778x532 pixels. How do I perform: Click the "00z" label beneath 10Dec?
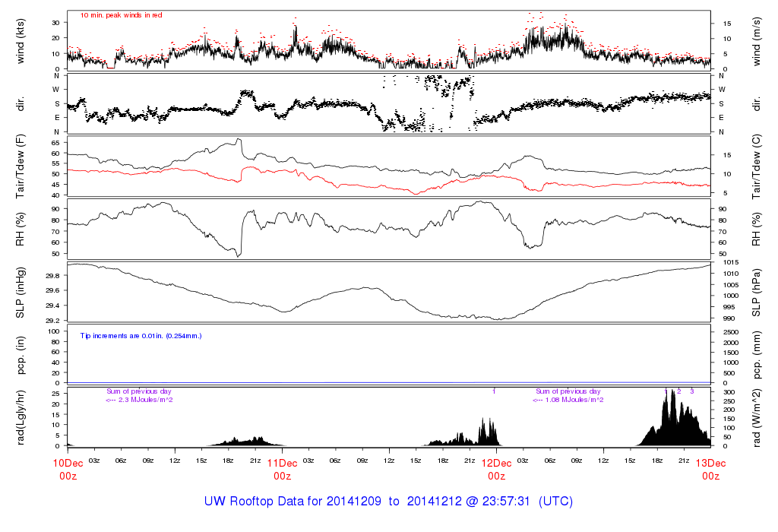tap(68, 477)
